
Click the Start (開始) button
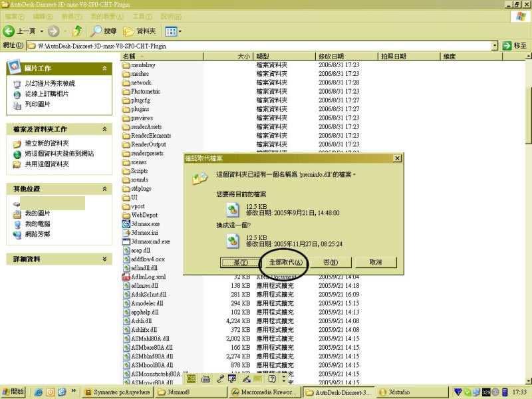click(13, 392)
